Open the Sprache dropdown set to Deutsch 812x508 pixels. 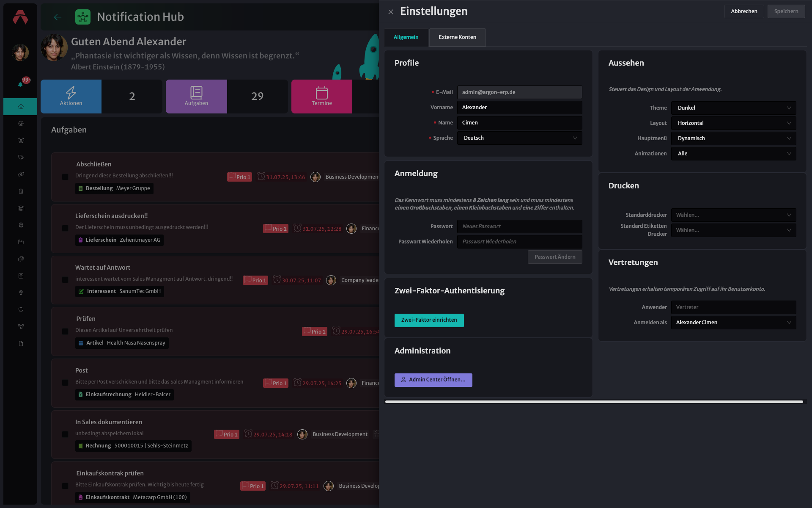point(519,138)
